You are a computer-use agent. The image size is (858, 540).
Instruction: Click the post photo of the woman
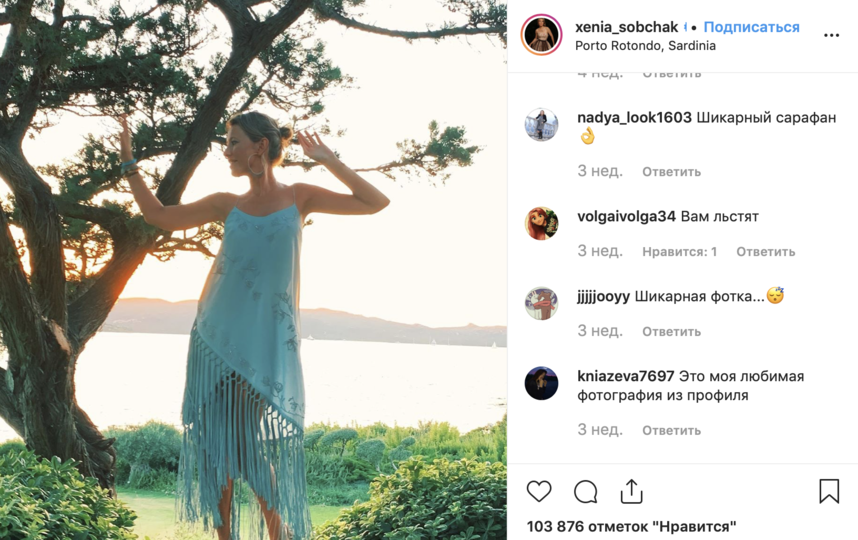click(253, 270)
